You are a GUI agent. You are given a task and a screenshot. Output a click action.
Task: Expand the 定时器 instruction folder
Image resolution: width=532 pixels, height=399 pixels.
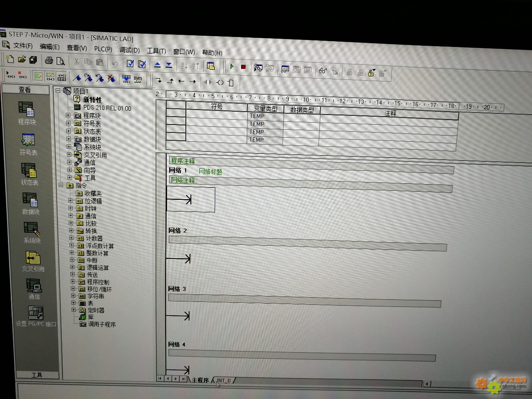coord(73,310)
